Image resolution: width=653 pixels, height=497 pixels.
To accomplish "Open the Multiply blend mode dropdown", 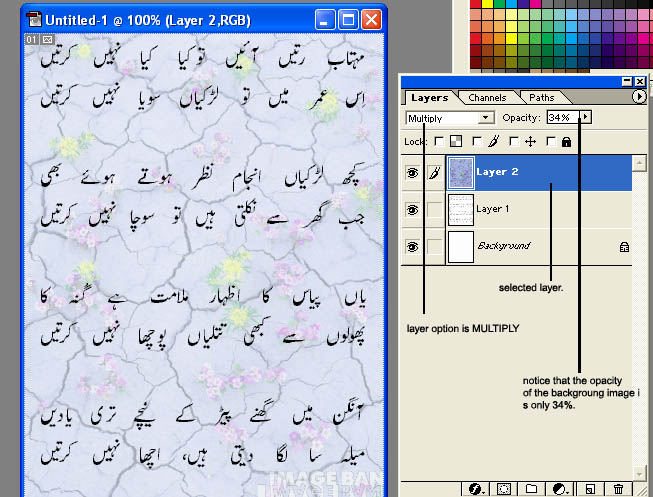I will [x=485, y=118].
